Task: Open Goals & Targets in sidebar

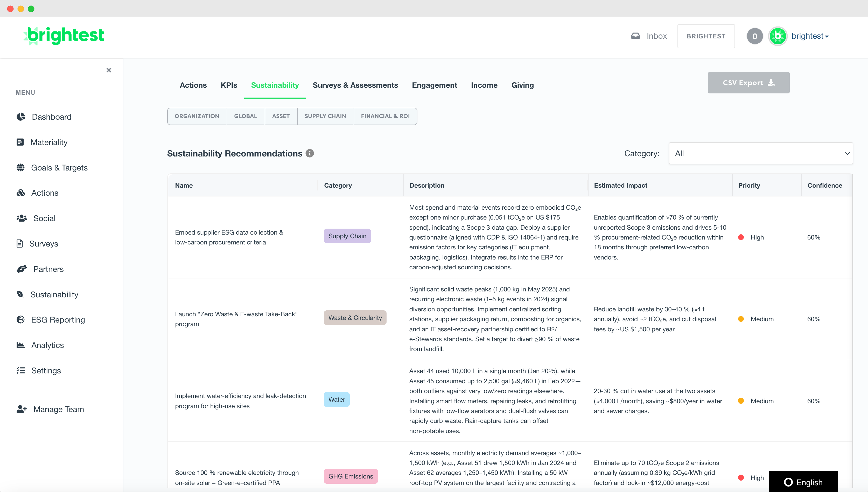Action: point(59,168)
